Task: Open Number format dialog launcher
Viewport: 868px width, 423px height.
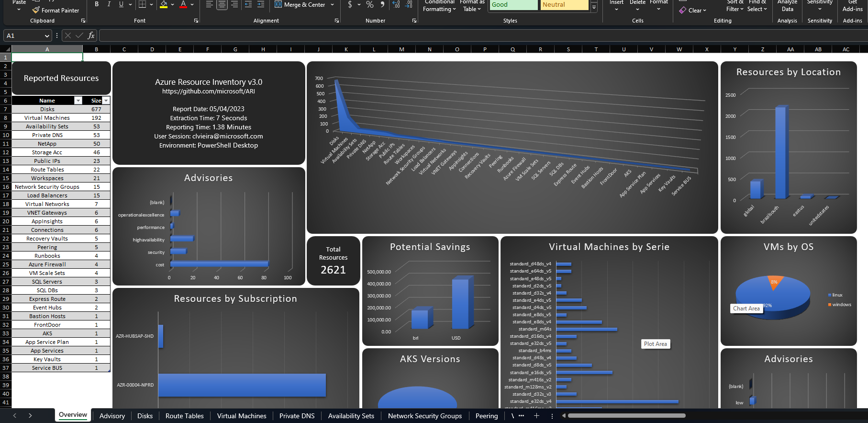Action: coord(414,21)
